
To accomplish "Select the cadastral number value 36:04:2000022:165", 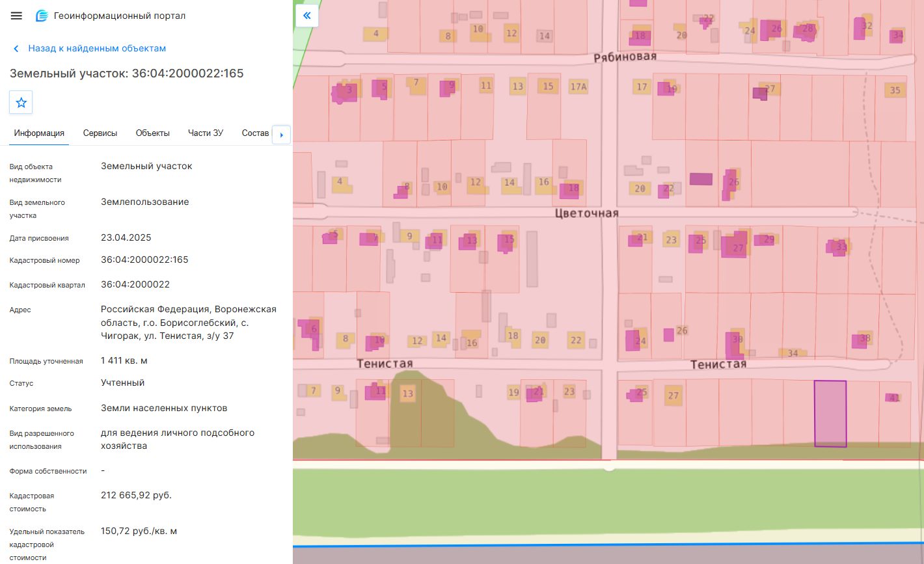I will [x=144, y=260].
